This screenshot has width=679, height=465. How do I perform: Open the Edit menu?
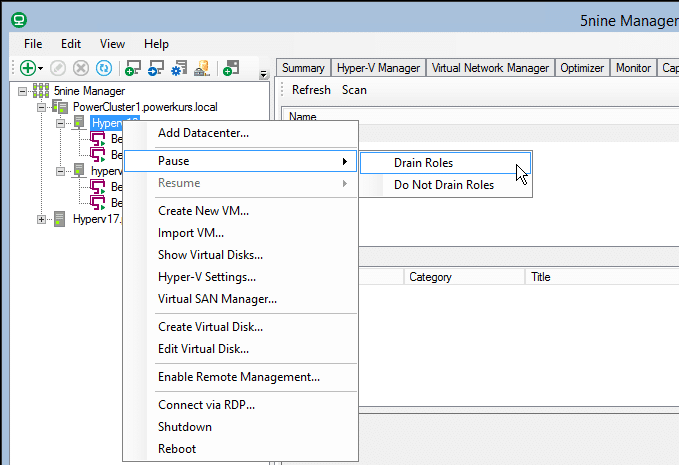(x=71, y=44)
